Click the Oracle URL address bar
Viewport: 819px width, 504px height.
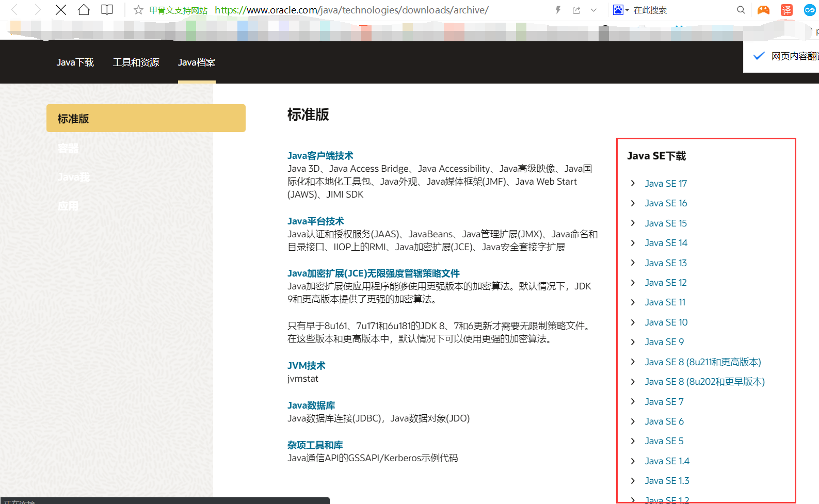[351, 10]
